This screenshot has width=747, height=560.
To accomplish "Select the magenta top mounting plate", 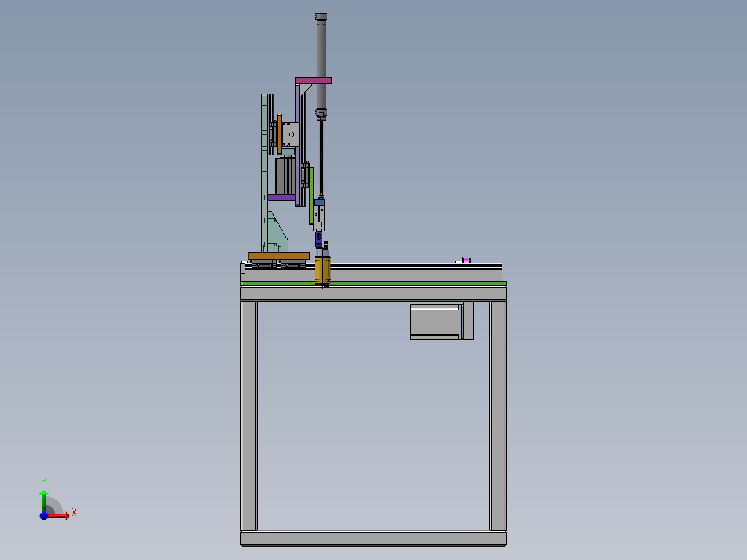I will click(x=313, y=80).
